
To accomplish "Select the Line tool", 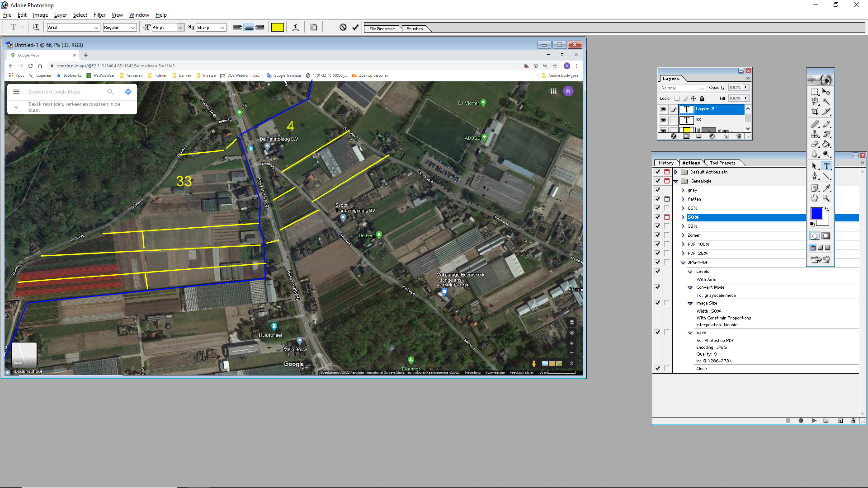I will tap(826, 176).
